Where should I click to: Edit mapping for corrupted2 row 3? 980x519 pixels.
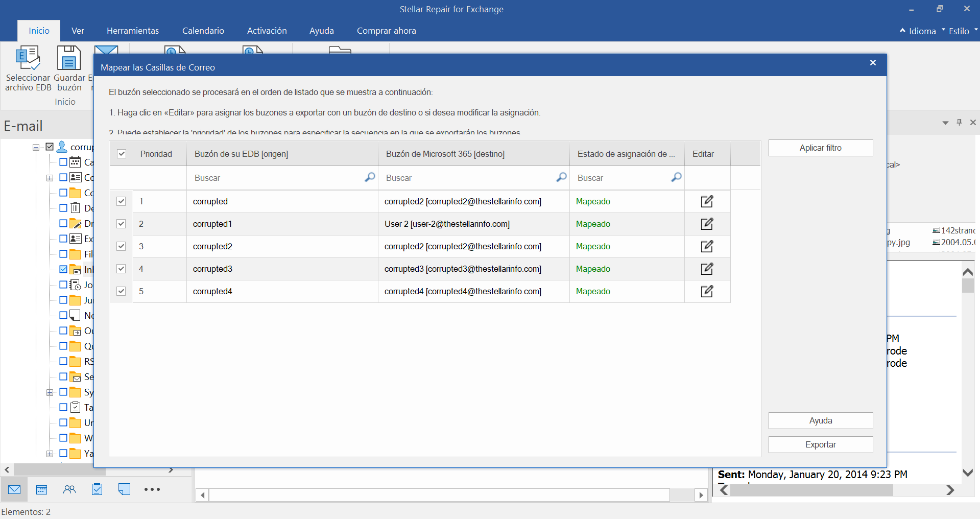tap(707, 246)
